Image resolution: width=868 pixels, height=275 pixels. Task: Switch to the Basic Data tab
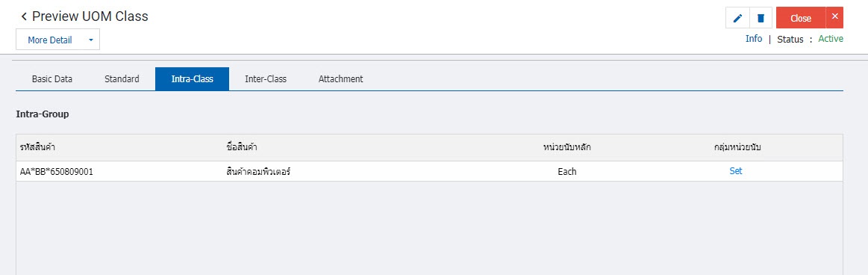[52, 78]
